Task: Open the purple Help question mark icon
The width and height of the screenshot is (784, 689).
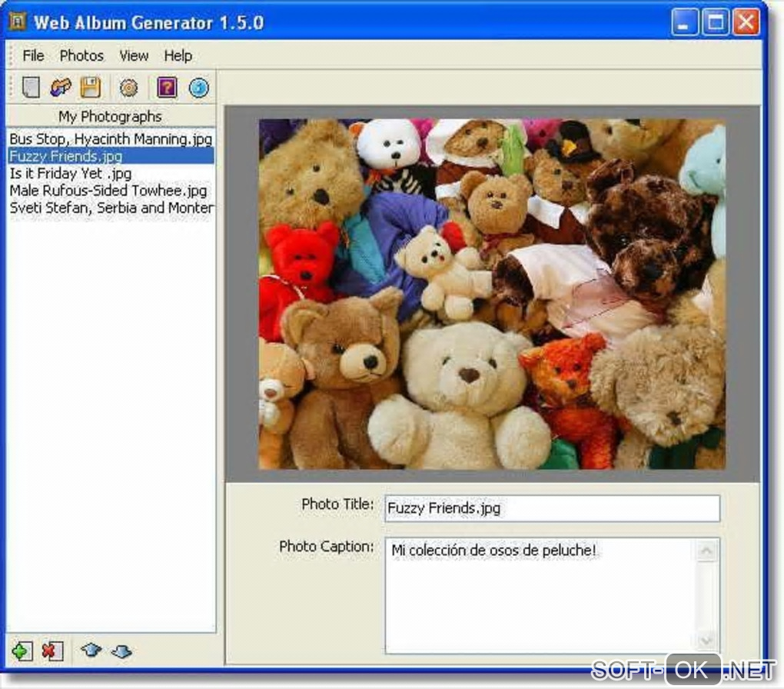Action: tap(167, 88)
